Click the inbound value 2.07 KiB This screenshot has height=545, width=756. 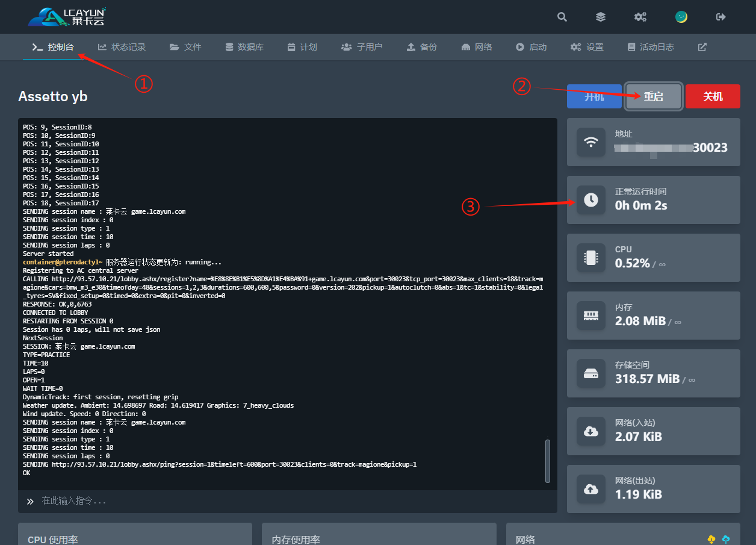[x=639, y=437]
